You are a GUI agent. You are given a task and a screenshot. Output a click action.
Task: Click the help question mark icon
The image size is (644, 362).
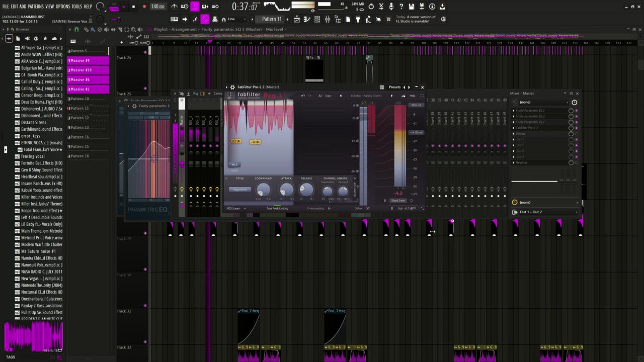coord(401,7)
